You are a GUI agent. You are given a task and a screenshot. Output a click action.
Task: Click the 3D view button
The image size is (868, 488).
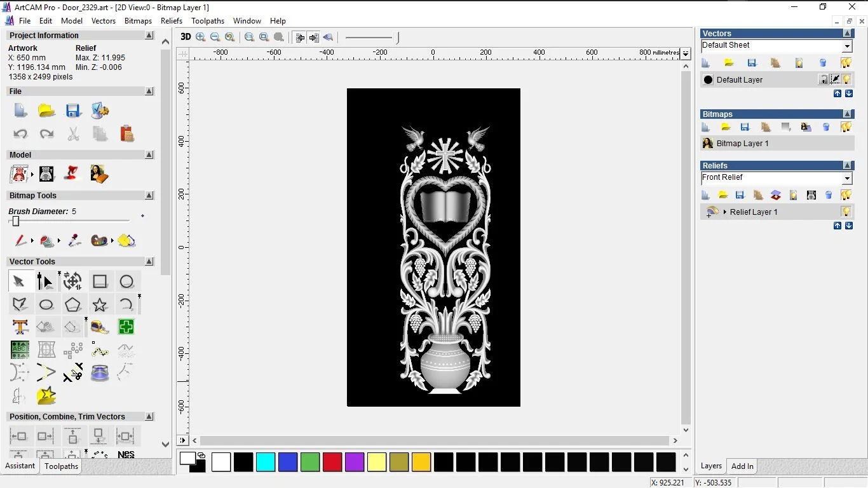click(x=186, y=37)
